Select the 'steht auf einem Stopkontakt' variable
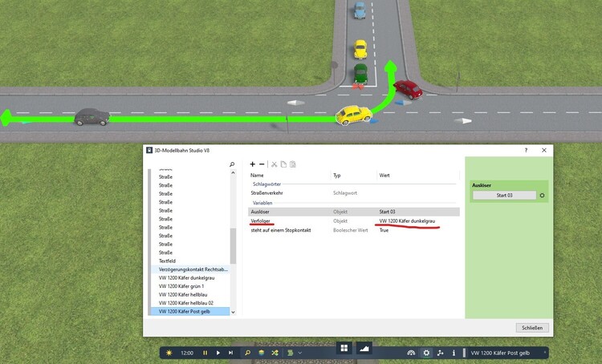602x364 pixels. click(281, 230)
